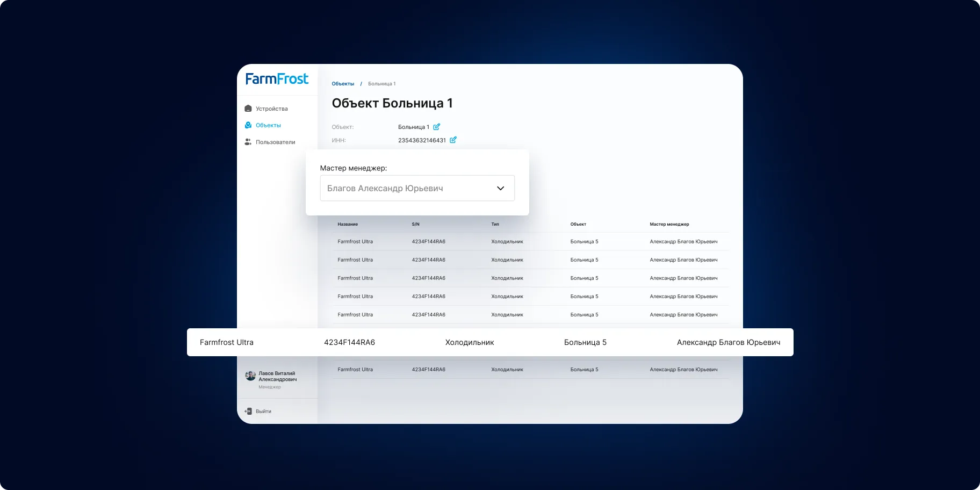Image resolution: width=980 pixels, height=490 pixels.
Task: Click edit icon next to ИНН number
Action: pyautogui.click(x=453, y=140)
